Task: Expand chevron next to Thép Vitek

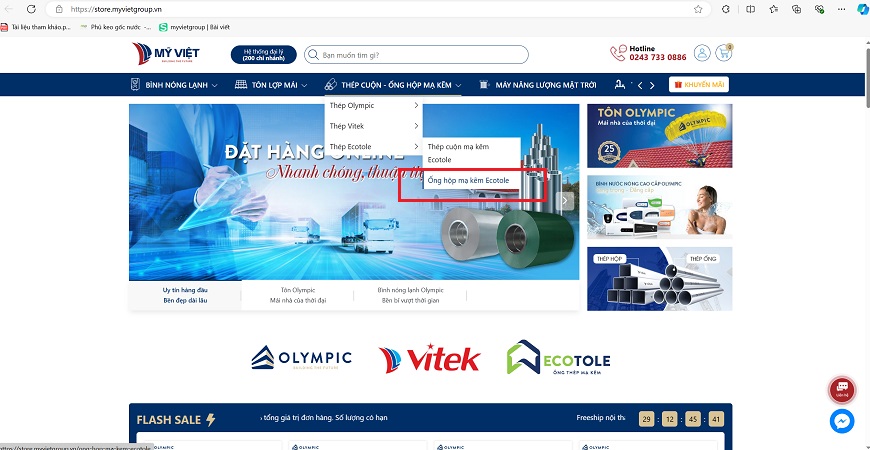Action: pyautogui.click(x=416, y=126)
